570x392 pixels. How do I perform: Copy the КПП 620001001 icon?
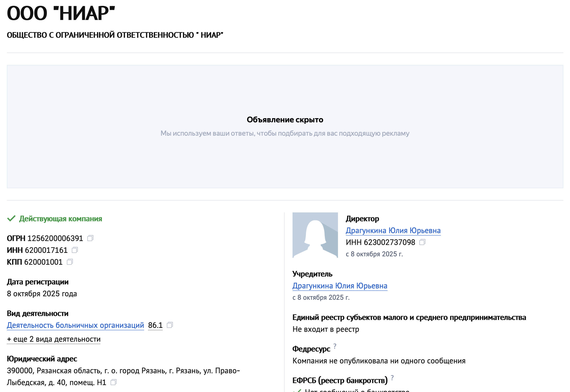coord(70,262)
